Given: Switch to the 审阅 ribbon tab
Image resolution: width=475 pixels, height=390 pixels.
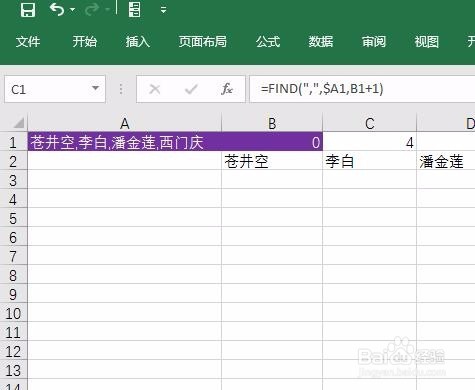Looking at the screenshot, I should pyautogui.click(x=374, y=42).
